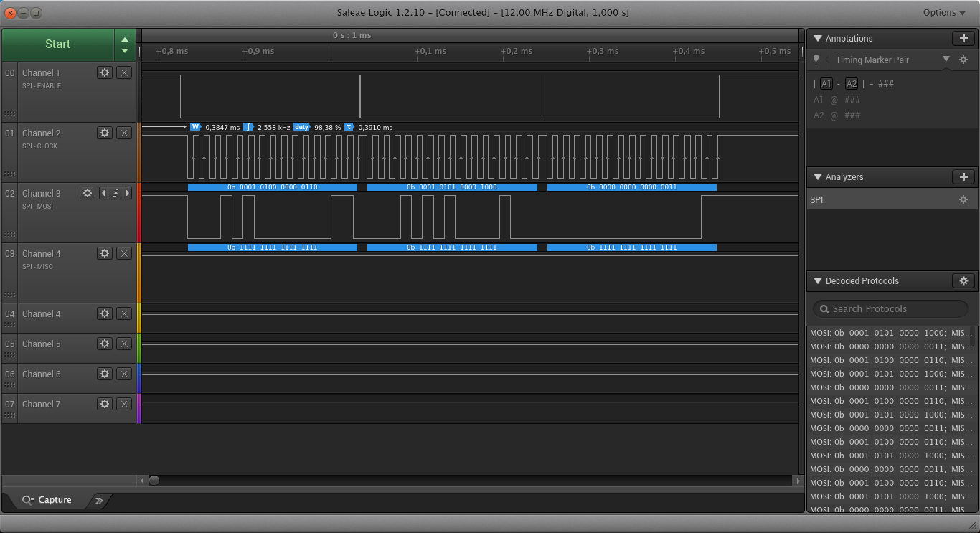Click the frequency measurement f icon
The height and width of the screenshot is (533, 980).
248,127
